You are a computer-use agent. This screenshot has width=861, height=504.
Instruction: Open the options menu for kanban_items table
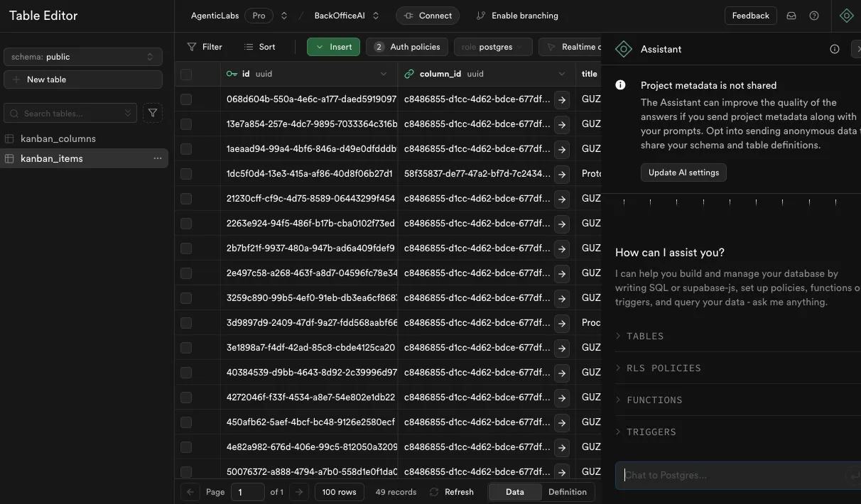click(x=157, y=158)
